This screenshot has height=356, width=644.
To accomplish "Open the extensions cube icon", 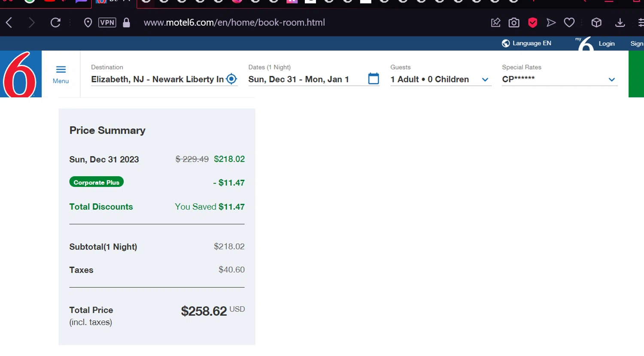I will (596, 22).
